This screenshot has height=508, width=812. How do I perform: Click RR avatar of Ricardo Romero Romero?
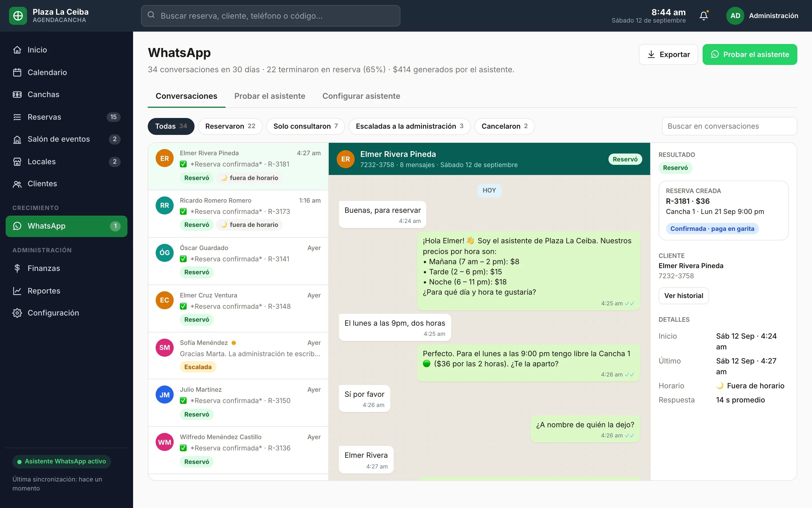click(164, 205)
